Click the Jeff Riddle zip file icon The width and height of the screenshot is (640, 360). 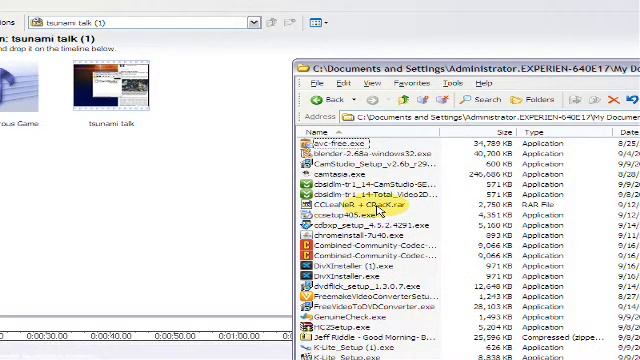[306, 338]
